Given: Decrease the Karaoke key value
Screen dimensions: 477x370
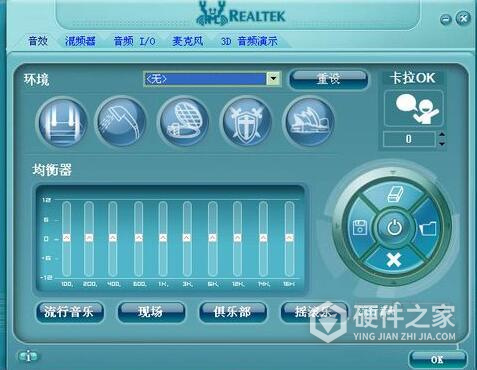Looking at the screenshot, I should [x=442, y=143].
